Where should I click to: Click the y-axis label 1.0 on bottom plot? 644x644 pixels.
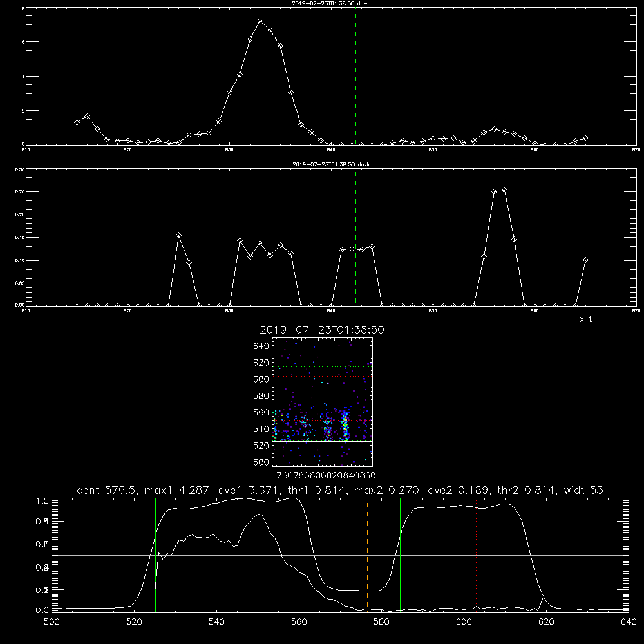[42, 500]
